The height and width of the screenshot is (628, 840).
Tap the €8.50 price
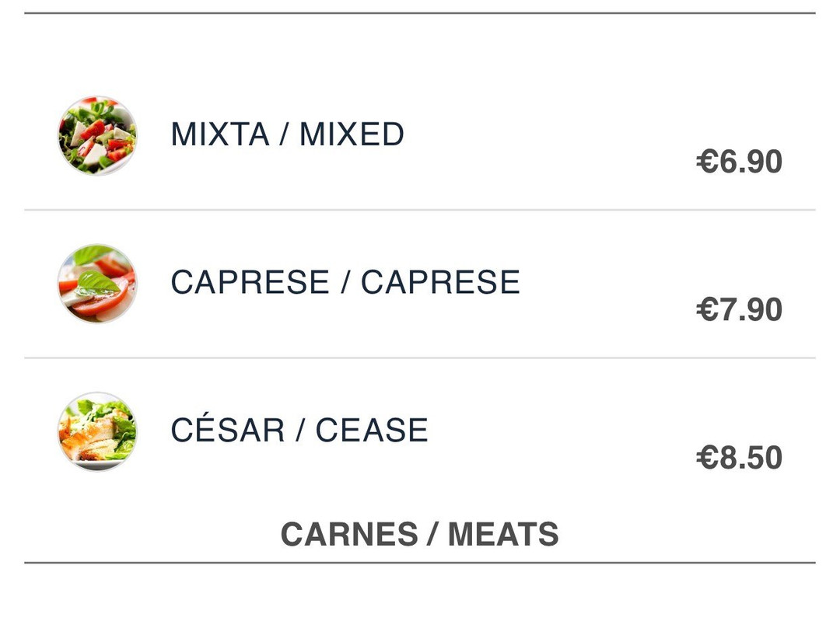pyautogui.click(x=740, y=457)
